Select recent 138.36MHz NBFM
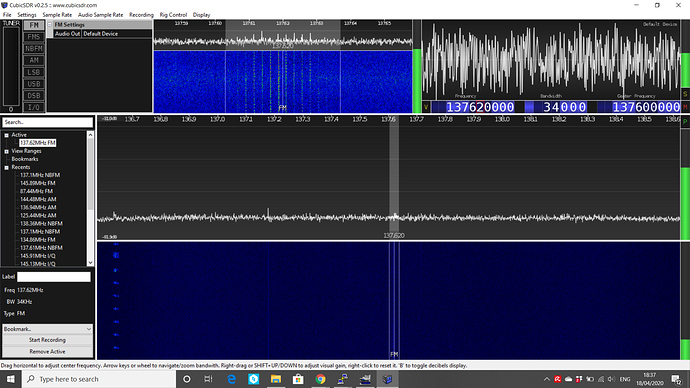Image resolution: width=690 pixels, height=388 pixels. pos(41,223)
